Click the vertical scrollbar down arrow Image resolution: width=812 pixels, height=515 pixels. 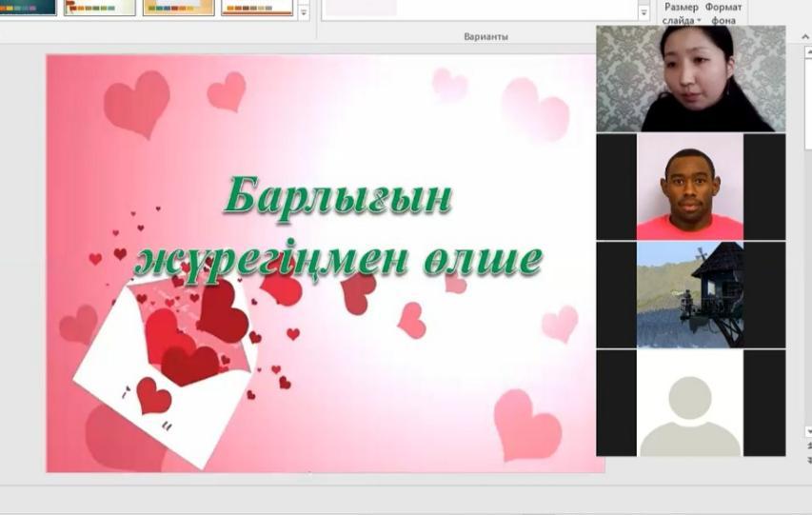pyautogui.click(x=807, y=431)
